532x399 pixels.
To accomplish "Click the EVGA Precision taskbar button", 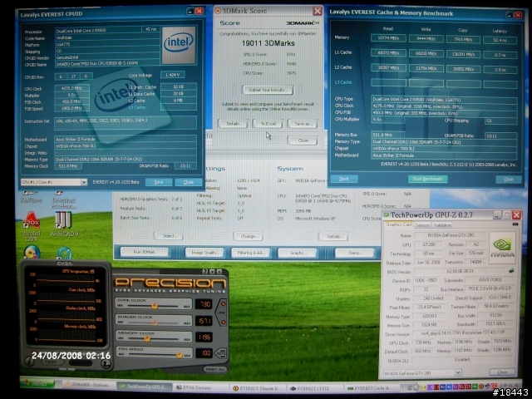I will [x=200, y=387].
